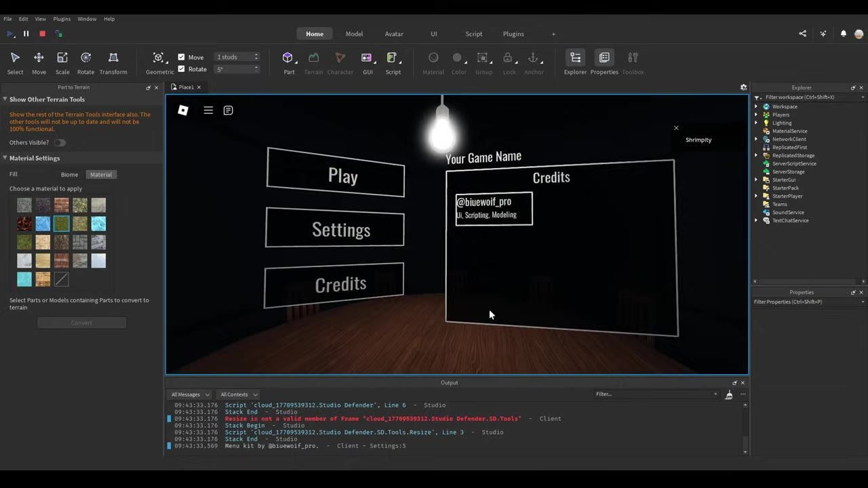Expand the Workspace tree node
Viewport: 868px width, 488px height.
coord(757,106)
